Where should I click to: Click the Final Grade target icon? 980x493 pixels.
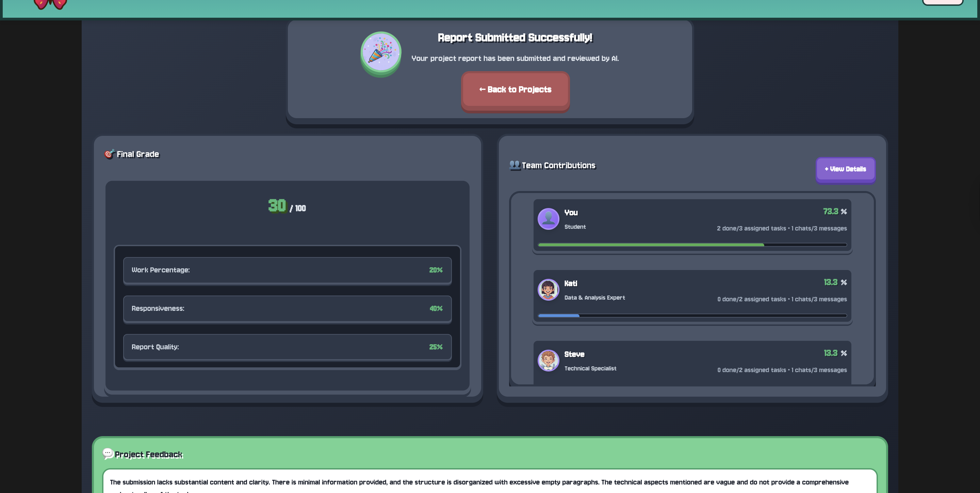click(x=109, y=154)
